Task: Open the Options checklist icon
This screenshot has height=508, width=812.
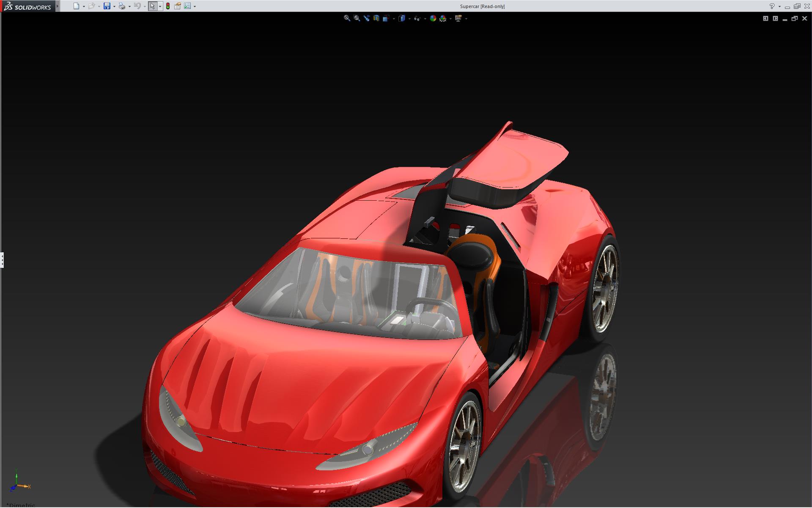Action: coord(187,6)
